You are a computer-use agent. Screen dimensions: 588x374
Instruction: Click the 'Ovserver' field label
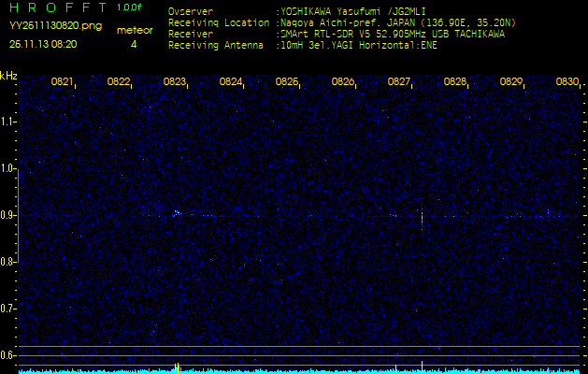(191, 11)
